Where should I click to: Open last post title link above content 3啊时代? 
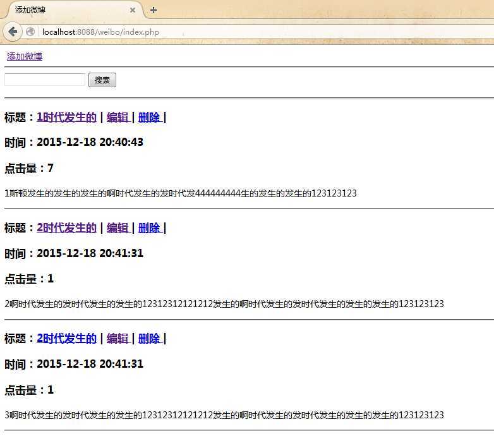click(66, 338)
